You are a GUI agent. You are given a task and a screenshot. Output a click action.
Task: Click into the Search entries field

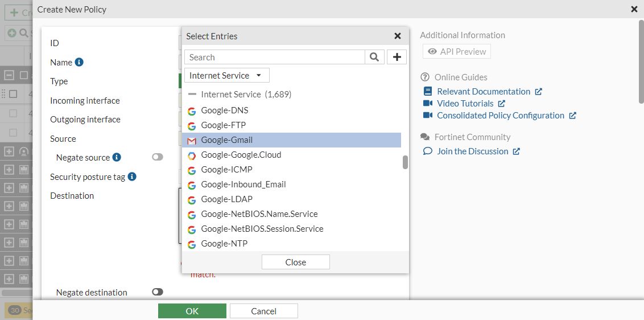(x=275, y=57)
